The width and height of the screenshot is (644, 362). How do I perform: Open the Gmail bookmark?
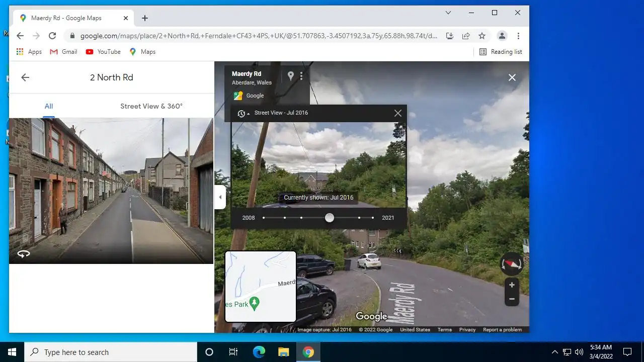click(x=63, y=52)
